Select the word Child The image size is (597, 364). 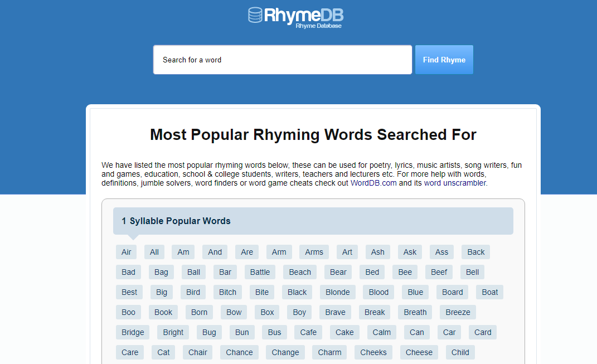[x=460, y=353]
